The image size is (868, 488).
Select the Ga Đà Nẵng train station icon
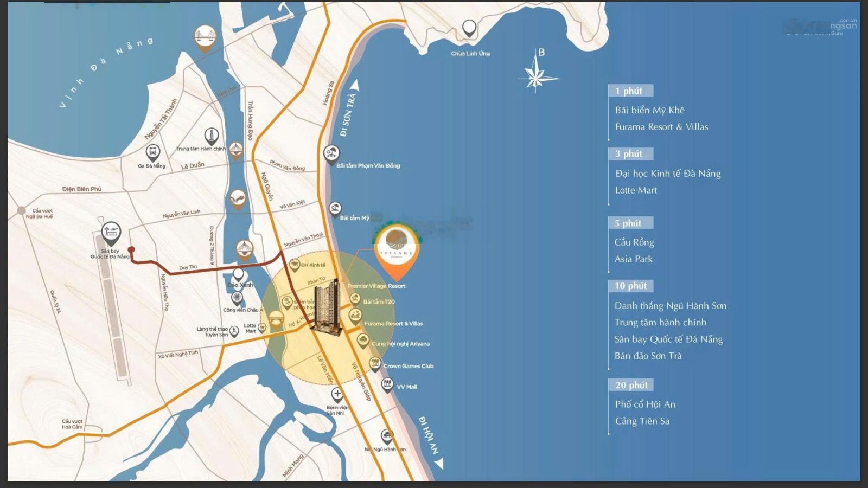(x=152, y=152)
